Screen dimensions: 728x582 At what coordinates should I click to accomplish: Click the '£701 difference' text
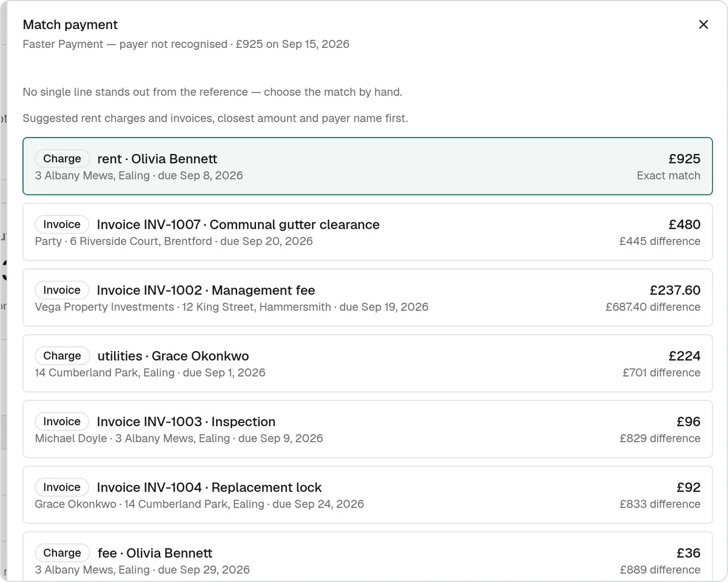661,373
